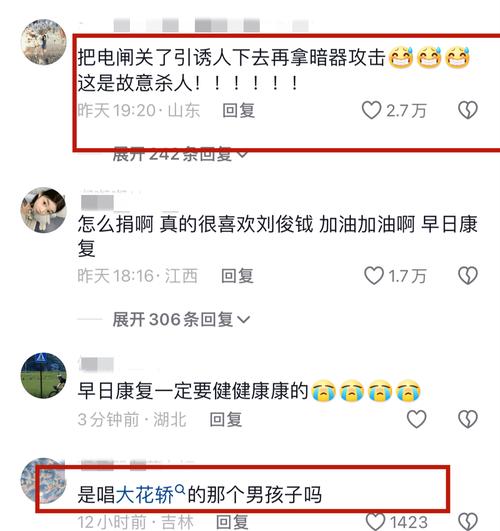The image size is (500, 531).
Task: Tap chevron next to 展开306条回复
Action: 244,320
